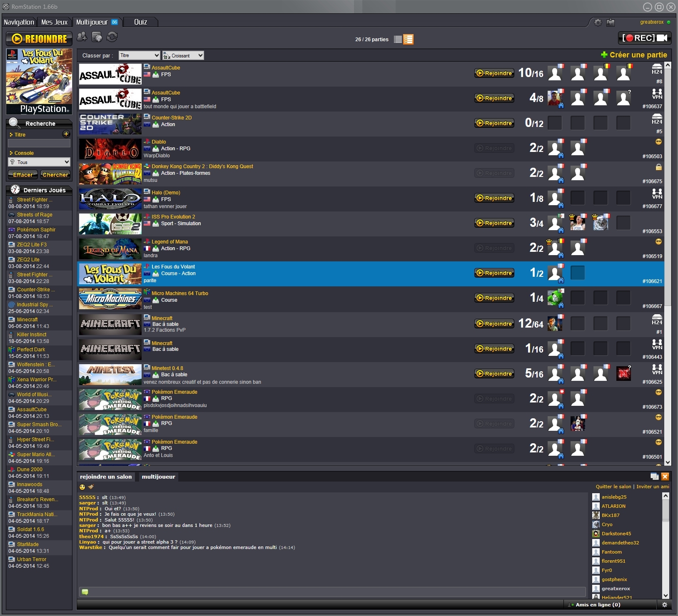
Task: Open chat settings gear at bottom right
Action: point(665,605)
